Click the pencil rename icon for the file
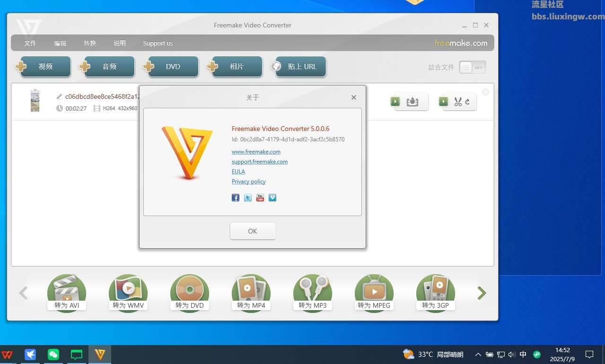The image size is (605, 364). 59,96
